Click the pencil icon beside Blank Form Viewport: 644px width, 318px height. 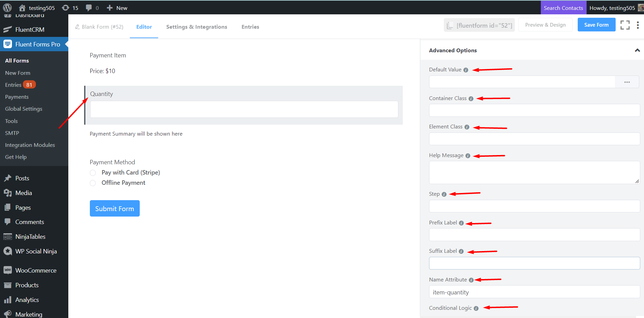click(78, 27)
